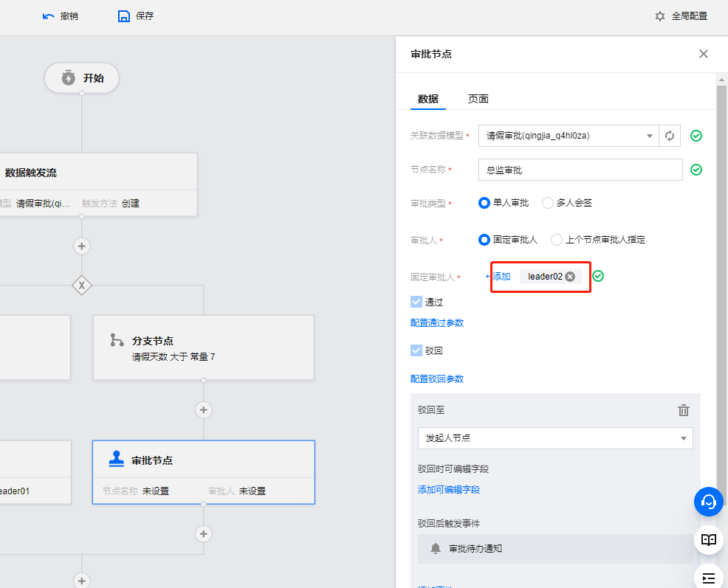Click the 撤销 text button

69,16
